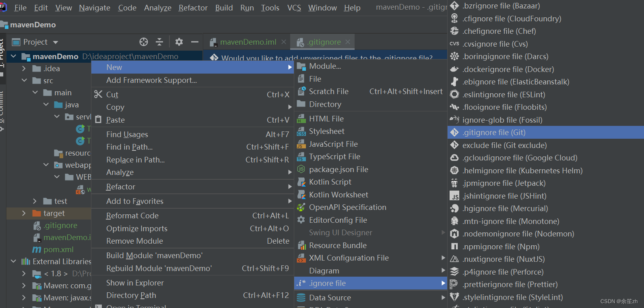Switch to the mavenDemo.iml editor tab

248,42
